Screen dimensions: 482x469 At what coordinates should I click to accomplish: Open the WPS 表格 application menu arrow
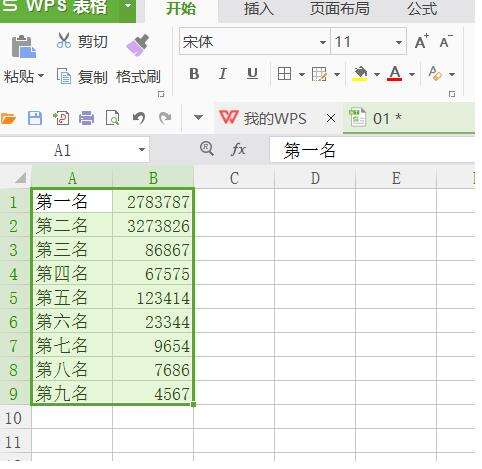pos(128,6)
